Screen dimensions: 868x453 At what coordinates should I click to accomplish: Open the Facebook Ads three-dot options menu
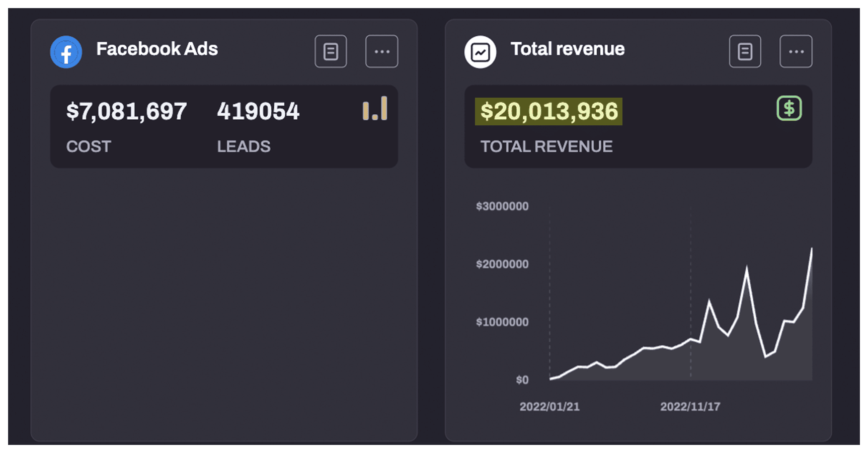(381, 51)
